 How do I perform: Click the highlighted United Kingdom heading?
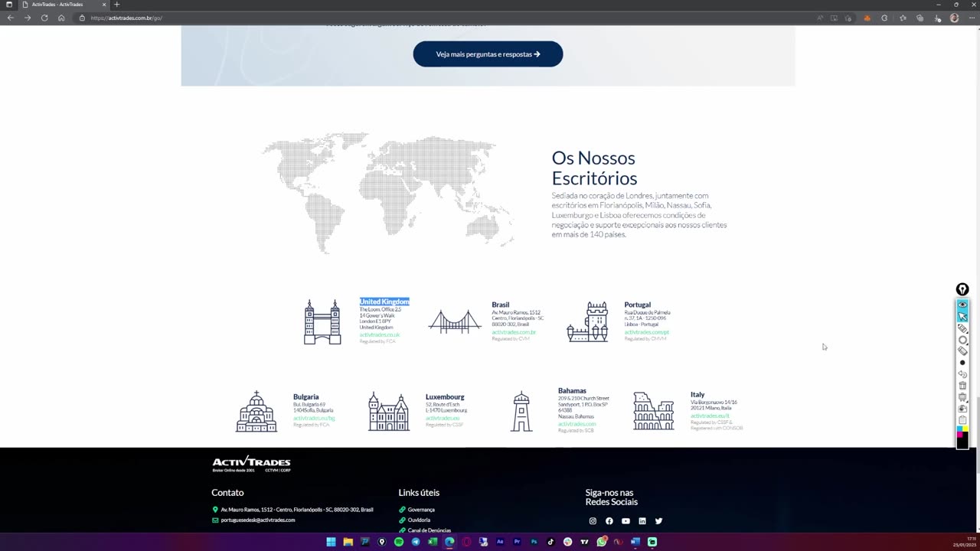(x=384, y=302)
